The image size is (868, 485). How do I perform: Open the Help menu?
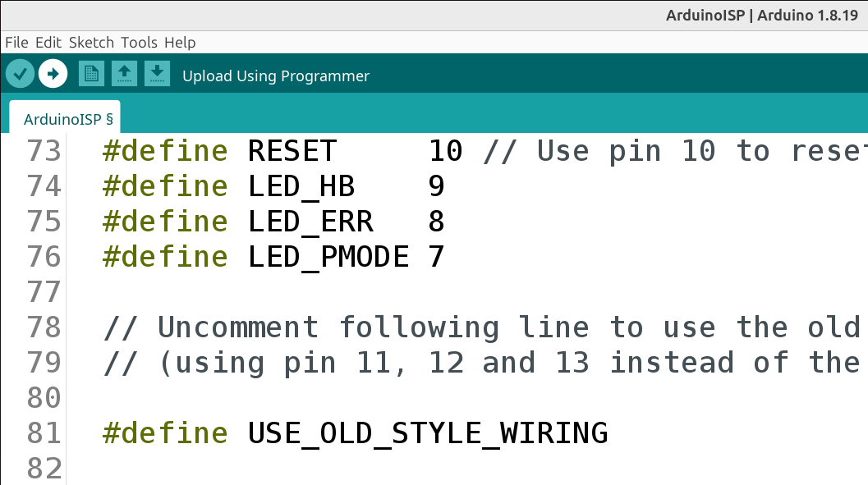[180, 43]
